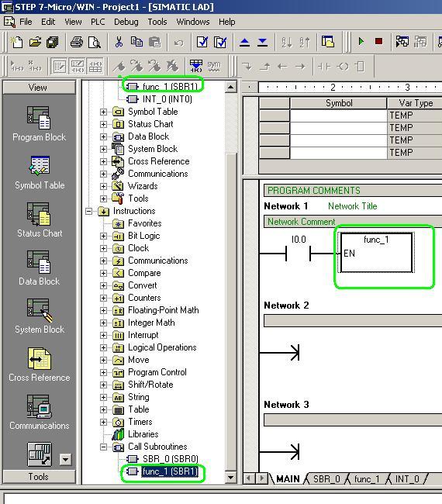
Task: Open Communications in View bar
Action: pyautogui.click(x=40, y=413)
